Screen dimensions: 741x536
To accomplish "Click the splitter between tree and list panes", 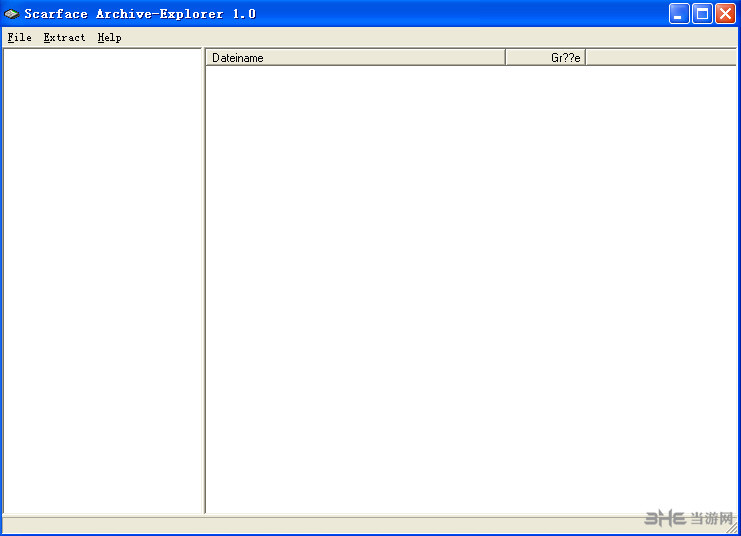I will [204, 280].
